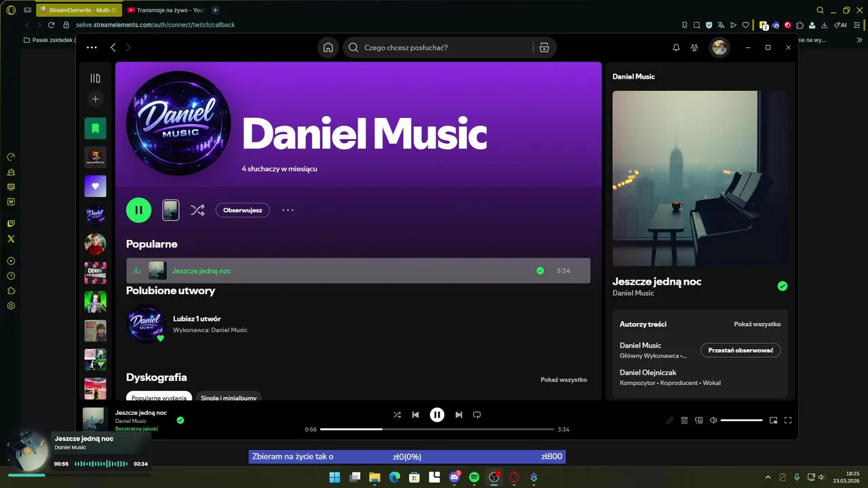The height and width of the screenshot is (488, 868).
Task: Skip to next track
Action: pos(458,415)
